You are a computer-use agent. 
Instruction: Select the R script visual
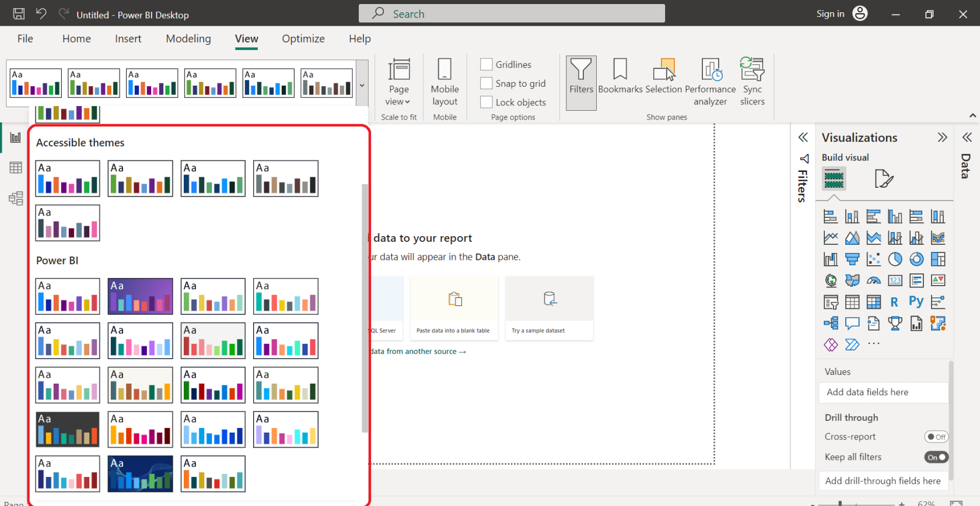895,302
